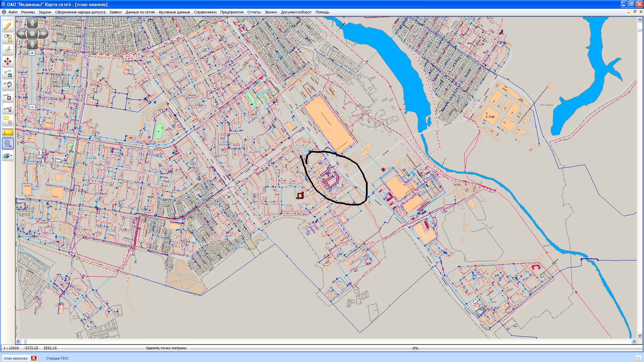The image size is (644, 362).
Task: Click delete selection area tool
Action: 8,120
